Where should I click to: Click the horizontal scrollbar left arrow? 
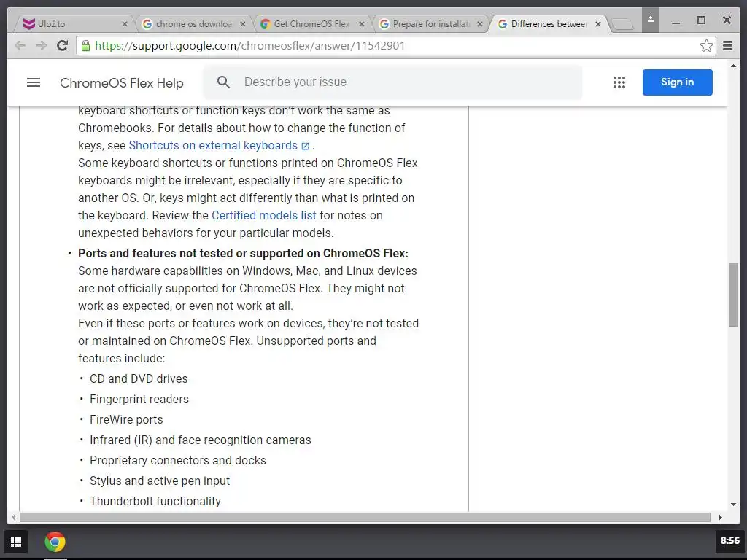tap(13, 517)
